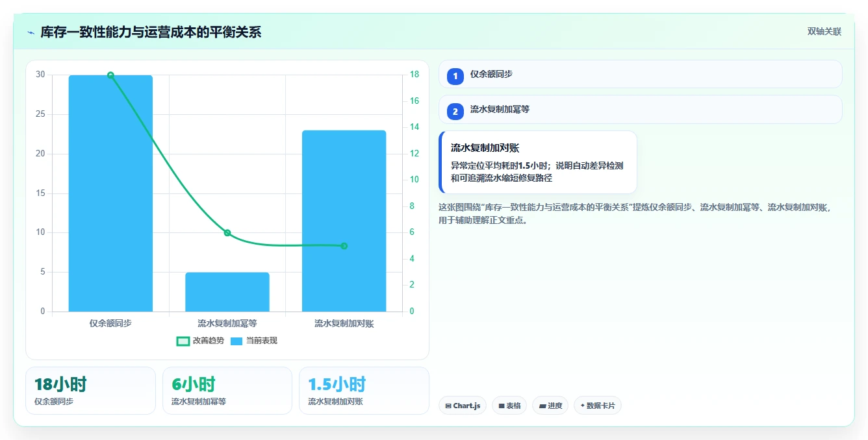Click the blue bar for 流水复制加对账
868x440 pixels.
pyautogui.click(x=344, y=221)
